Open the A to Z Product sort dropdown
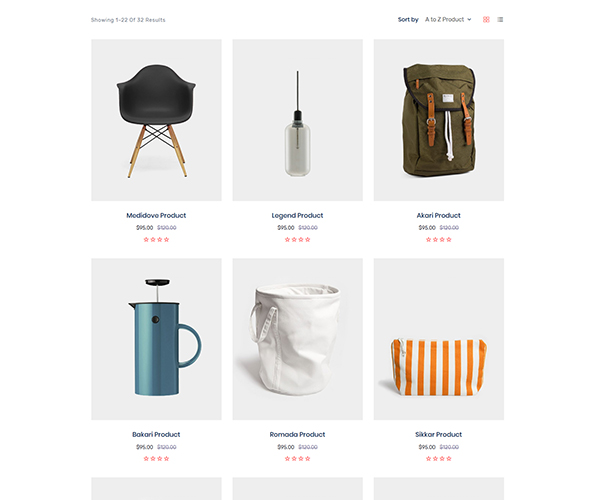 (x=448, y=20)
